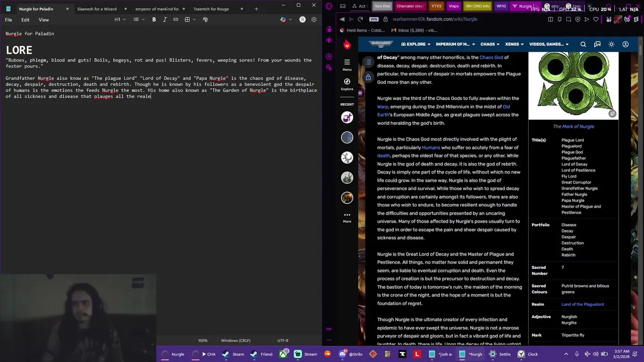Open the WHG browser tab

pos(501,6)
